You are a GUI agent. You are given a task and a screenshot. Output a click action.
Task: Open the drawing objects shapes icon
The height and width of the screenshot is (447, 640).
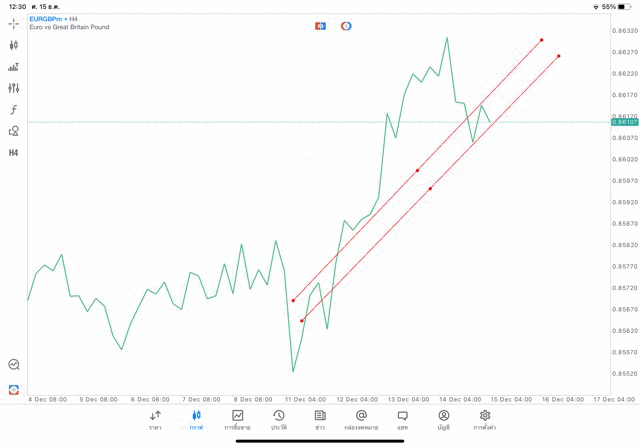[13, 131]
